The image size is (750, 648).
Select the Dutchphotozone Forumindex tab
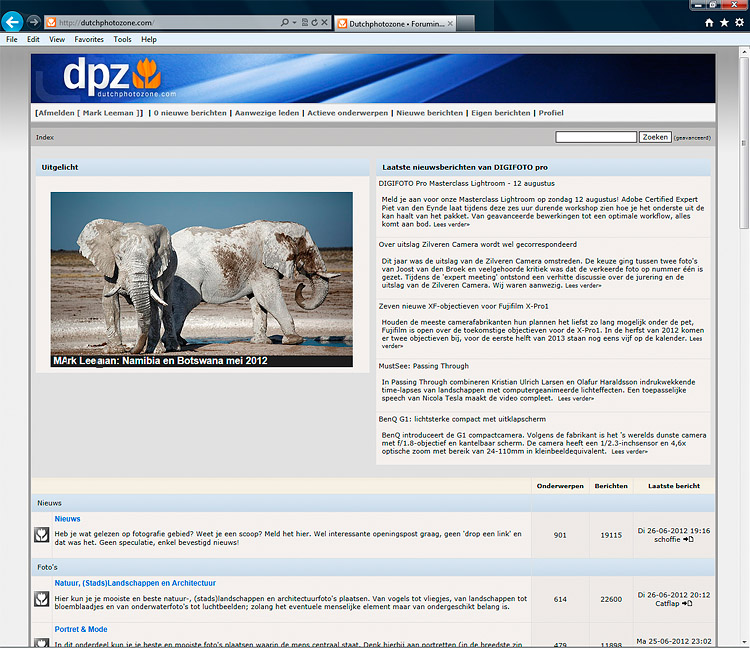click(x=395, y=23)
